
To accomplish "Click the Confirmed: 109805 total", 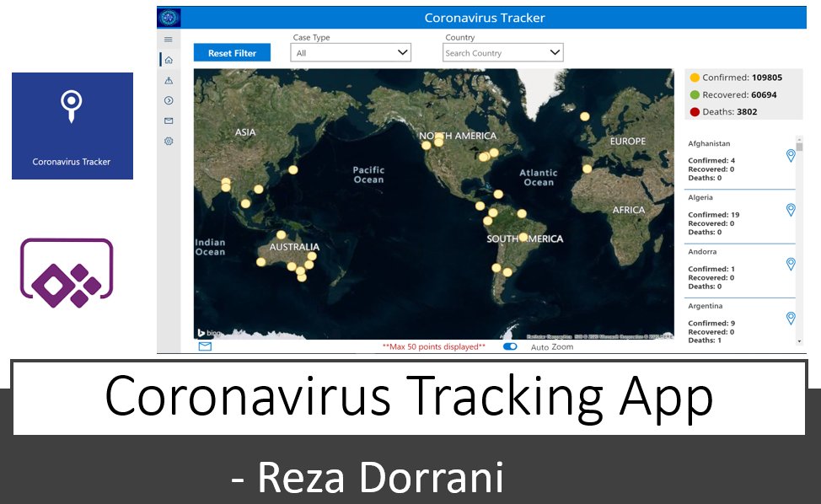I will (742, 78).
